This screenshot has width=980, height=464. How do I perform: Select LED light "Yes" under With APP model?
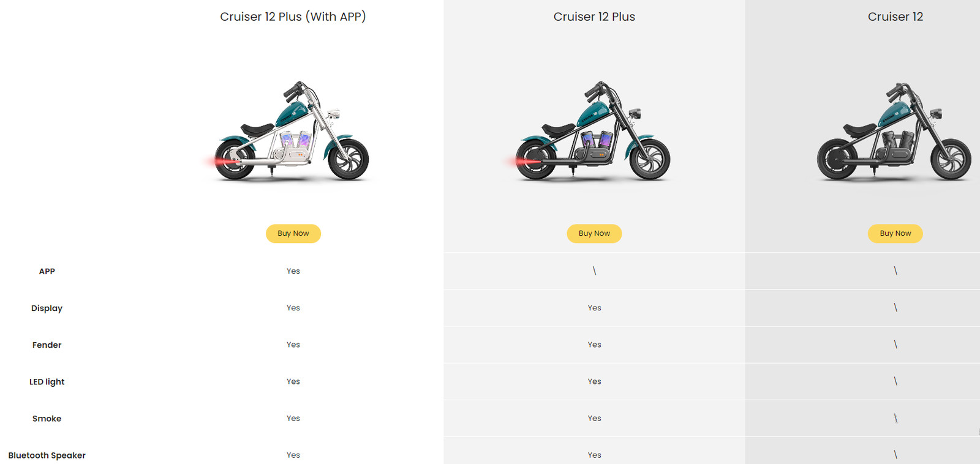[x=293, y=381]
